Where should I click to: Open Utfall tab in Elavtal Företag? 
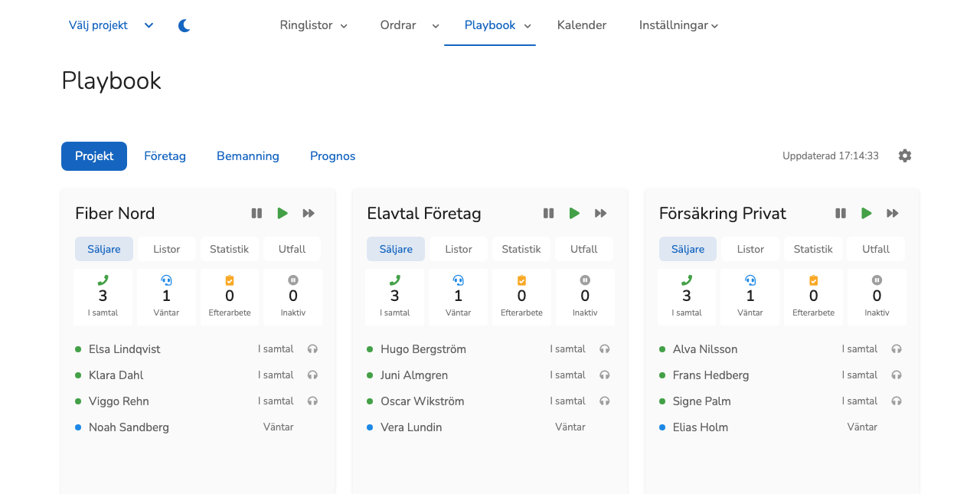click(584, 249)
